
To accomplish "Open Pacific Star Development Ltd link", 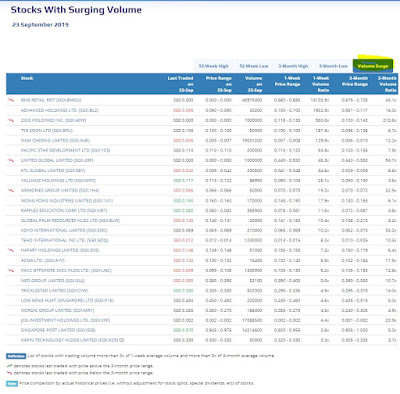I will pos(65,150).
